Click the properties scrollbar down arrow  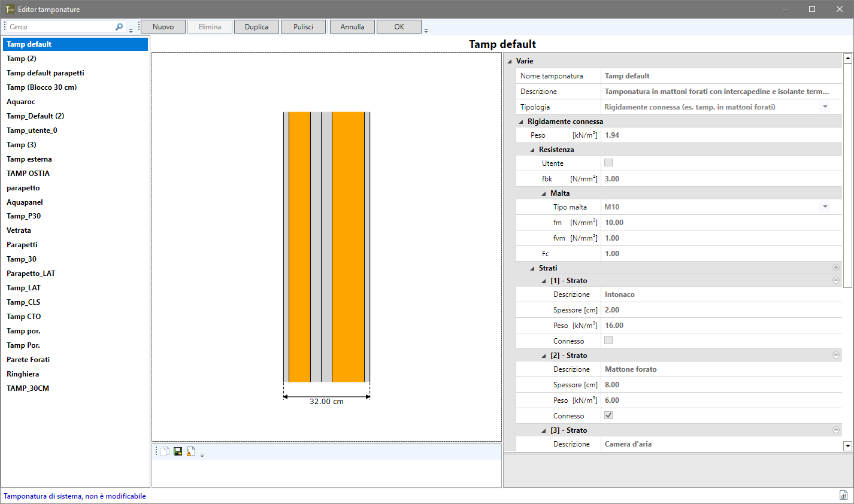click(x=847, y=446)
